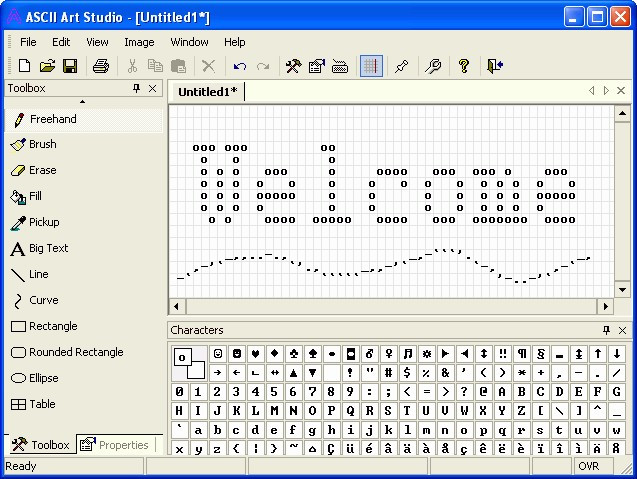Pick the '#' character in the Characters grid
This screenshot has width=637, height=479.
click(x=388, y=373)
